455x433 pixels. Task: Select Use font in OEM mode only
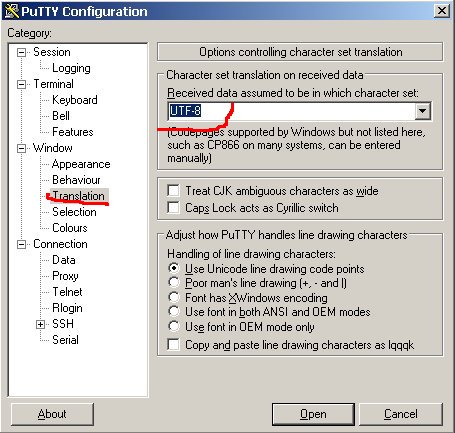(x=174, y=326)
